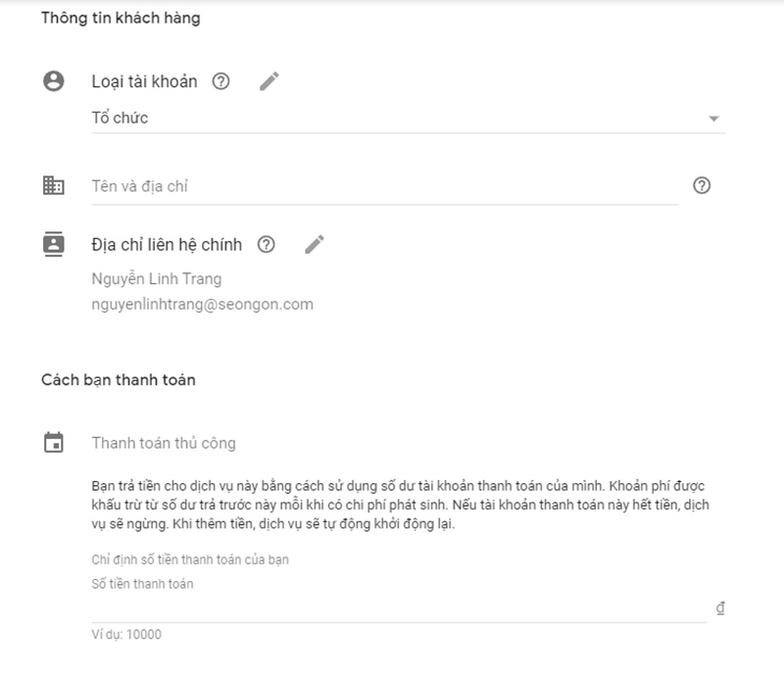This screenshot has height=680, width=784.
Task: Click the account person icon
Action: (54, 81)
